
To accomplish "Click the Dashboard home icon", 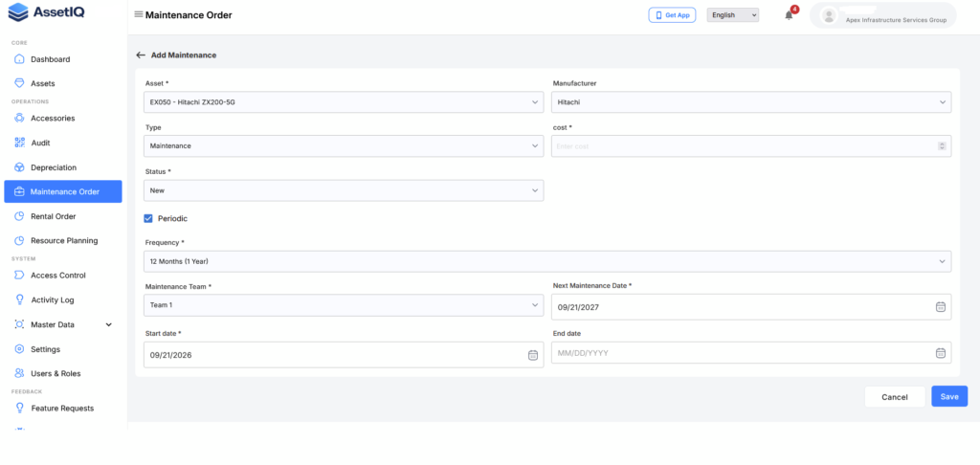I will pos(19,59).
